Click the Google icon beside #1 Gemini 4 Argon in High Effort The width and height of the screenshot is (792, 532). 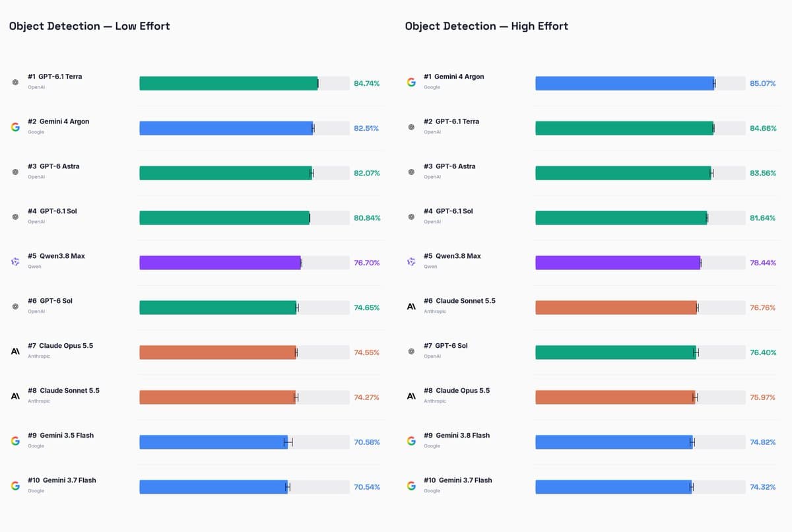[x=411, y=82]
